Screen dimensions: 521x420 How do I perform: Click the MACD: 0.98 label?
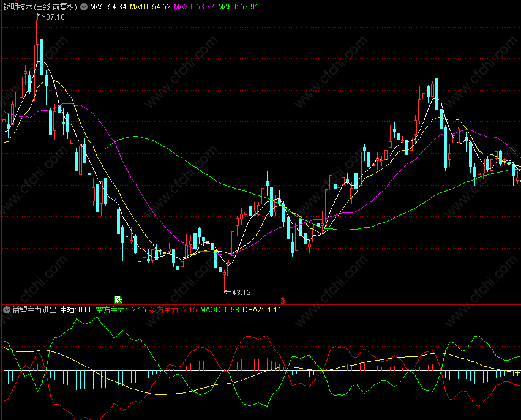point(220,310)
